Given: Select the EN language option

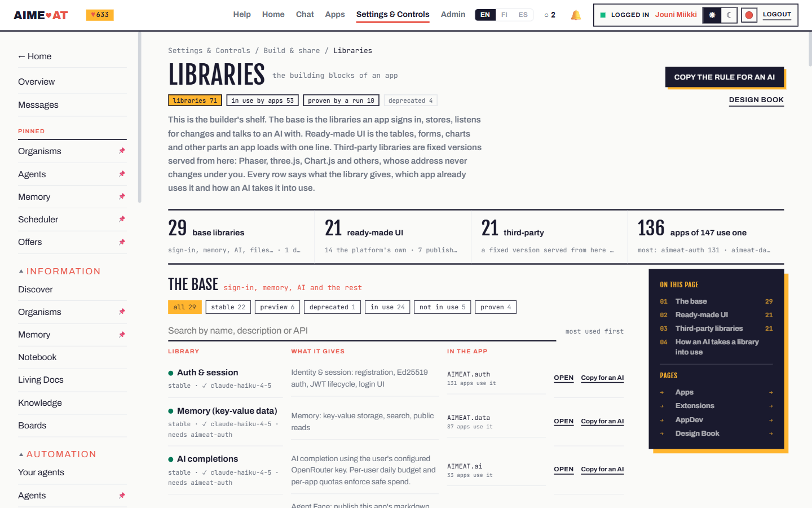Looking at the screenshot, I should (485, 15).
